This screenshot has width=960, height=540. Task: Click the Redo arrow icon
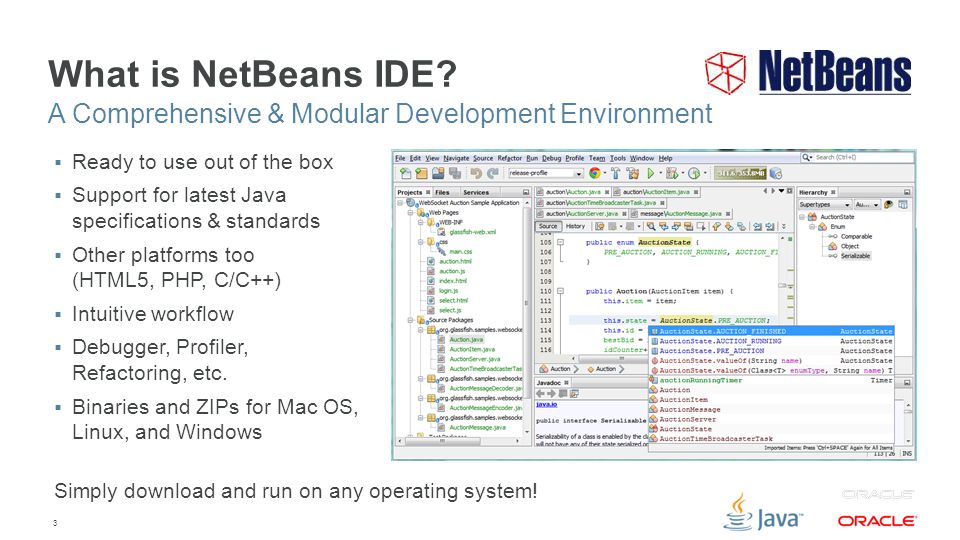(493, 173)
